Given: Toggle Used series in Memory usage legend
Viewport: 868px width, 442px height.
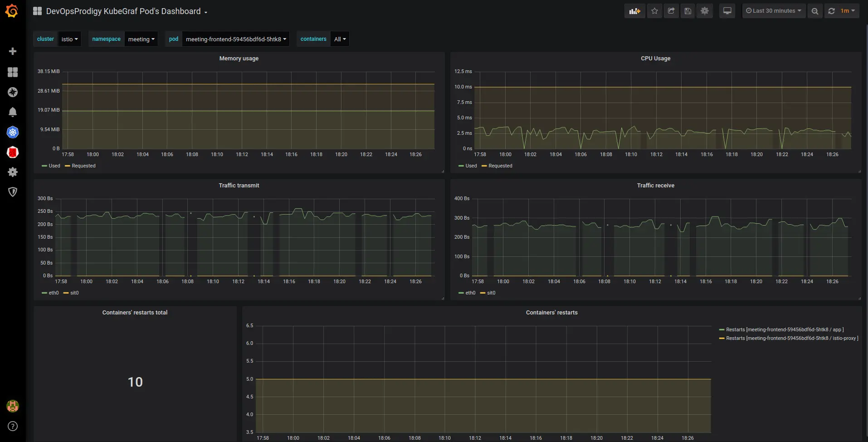Looking at the screenshot, I should (x=54, y=166).
